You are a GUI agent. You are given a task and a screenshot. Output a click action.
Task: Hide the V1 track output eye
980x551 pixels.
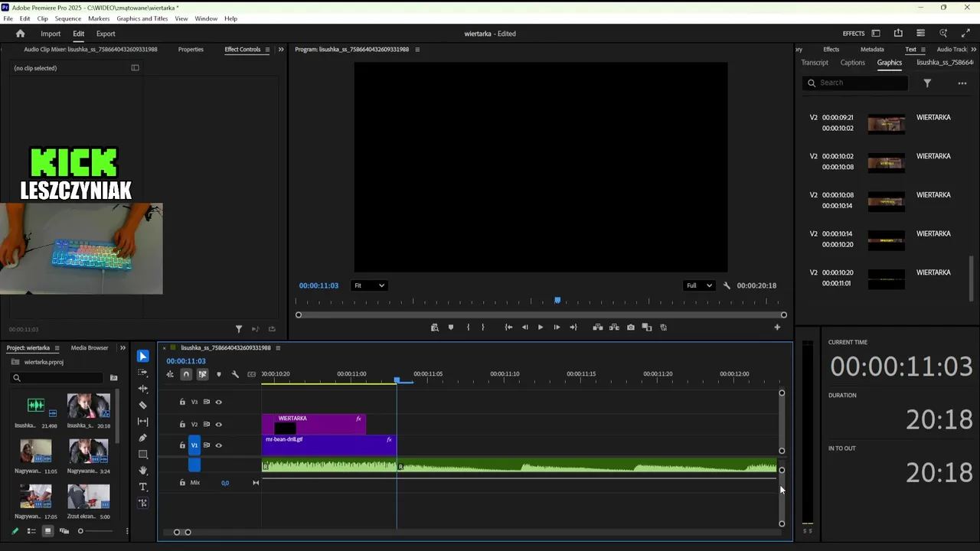(x=218, y=445)
